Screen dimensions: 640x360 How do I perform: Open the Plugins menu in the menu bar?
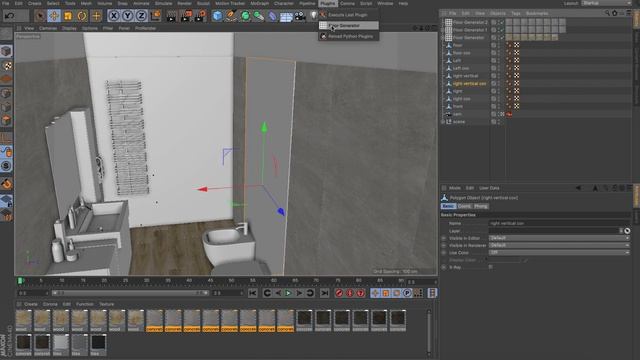(x=327, y=3)
